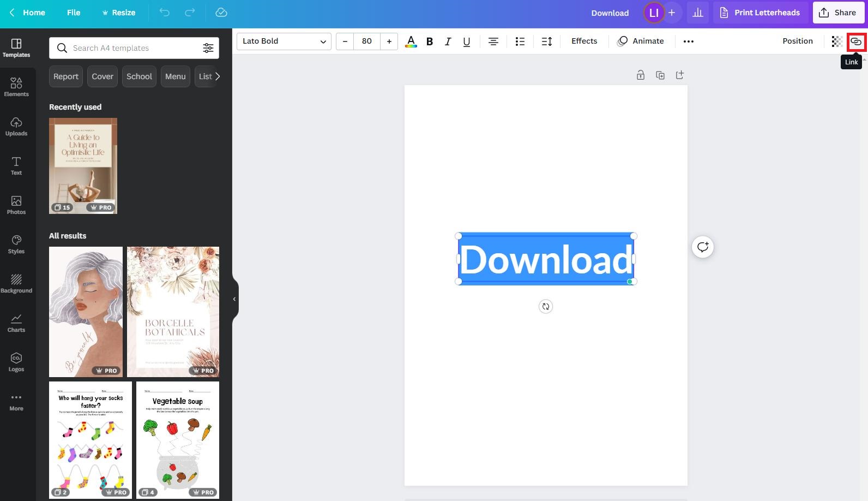Show More sidebar options
Screen dimensions: 868x501
pyautogui.click(x=16, y=402)
